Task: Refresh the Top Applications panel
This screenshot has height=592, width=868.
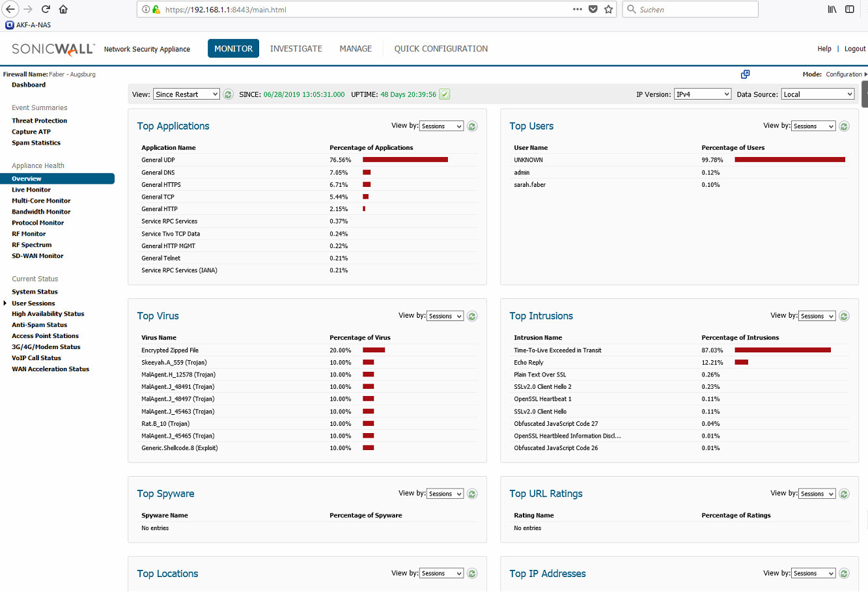Action: tap(473, 126)
